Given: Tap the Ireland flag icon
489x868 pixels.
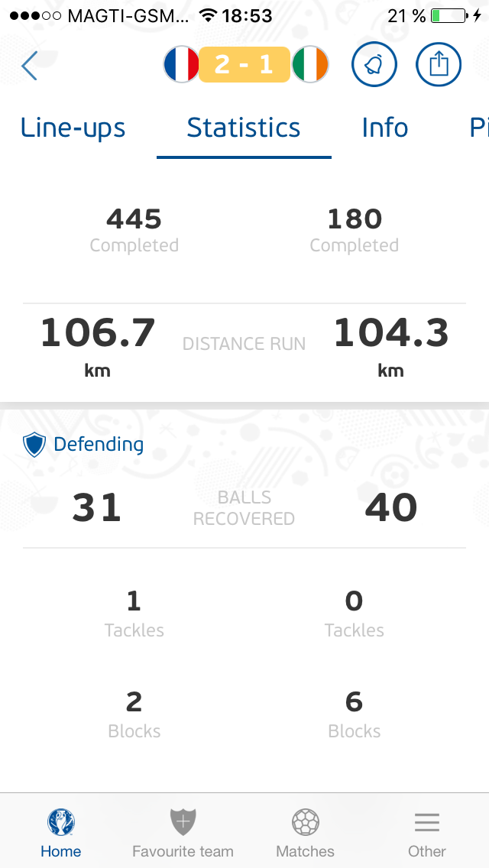Looking at the screenshot, I should coord(309,65).
